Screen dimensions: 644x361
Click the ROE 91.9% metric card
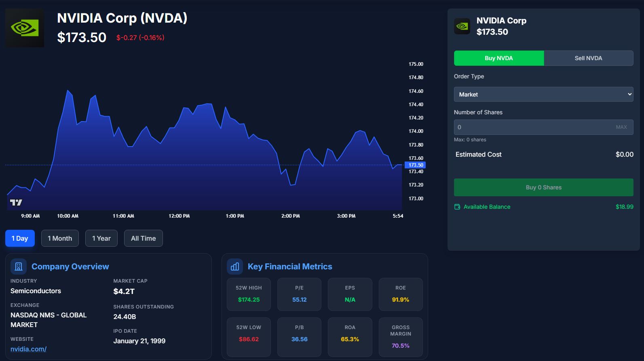pos(401,294)
